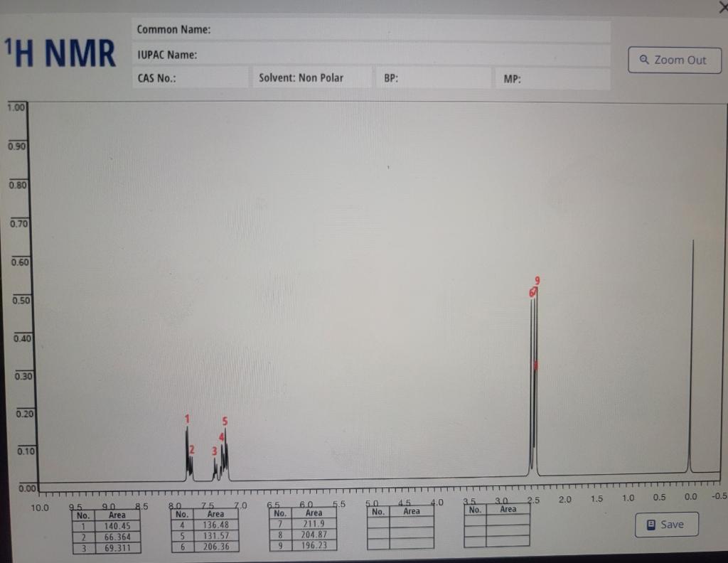This screenshot has width=728, height=563.
Task: Click the CAS No. field
Action: (x=191, y=78)
